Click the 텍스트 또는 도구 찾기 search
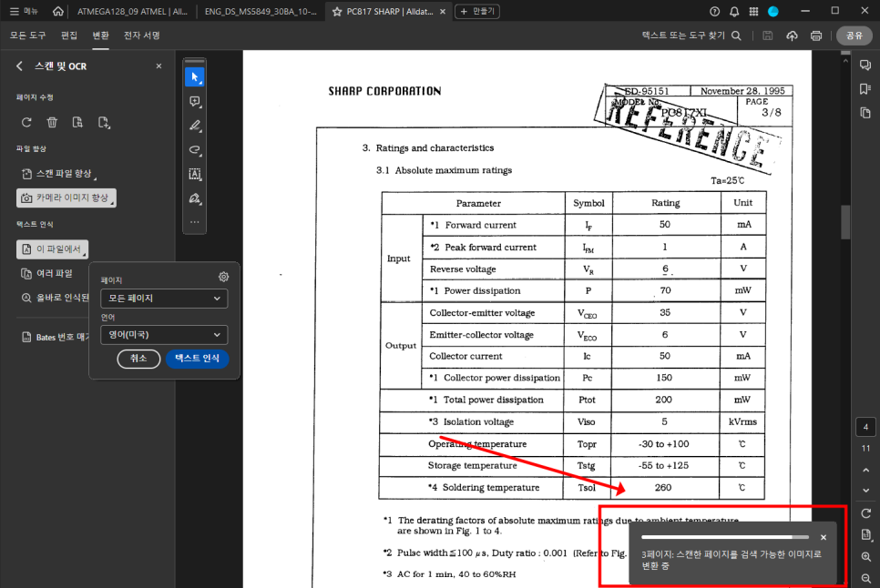The height and width of the screenshot is (588, 880). coord(691,35)
